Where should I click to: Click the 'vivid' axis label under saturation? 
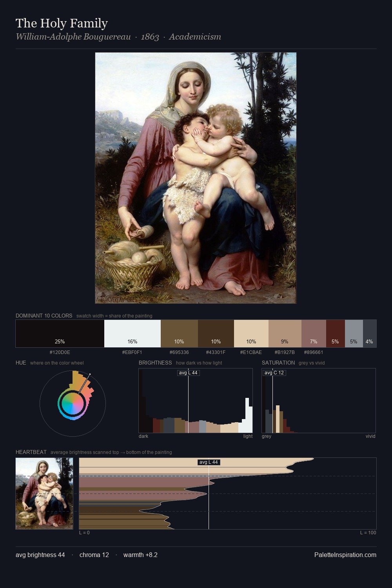point(370,436)
